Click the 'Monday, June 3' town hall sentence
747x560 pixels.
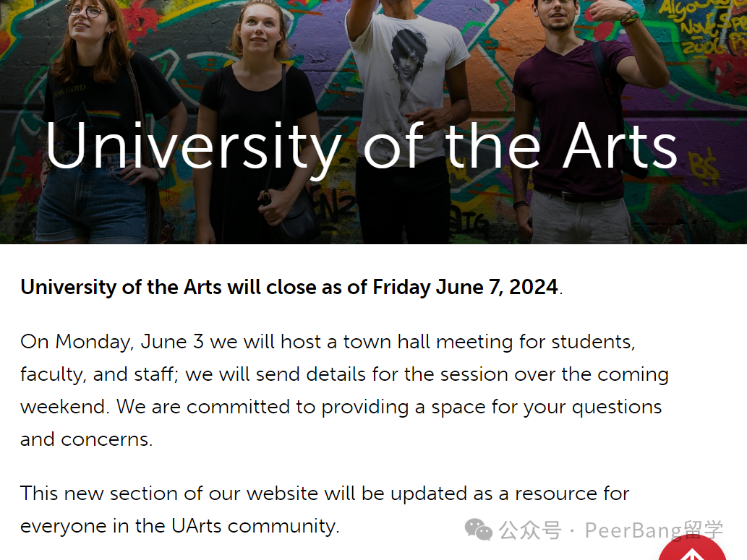tap(328, 342)
